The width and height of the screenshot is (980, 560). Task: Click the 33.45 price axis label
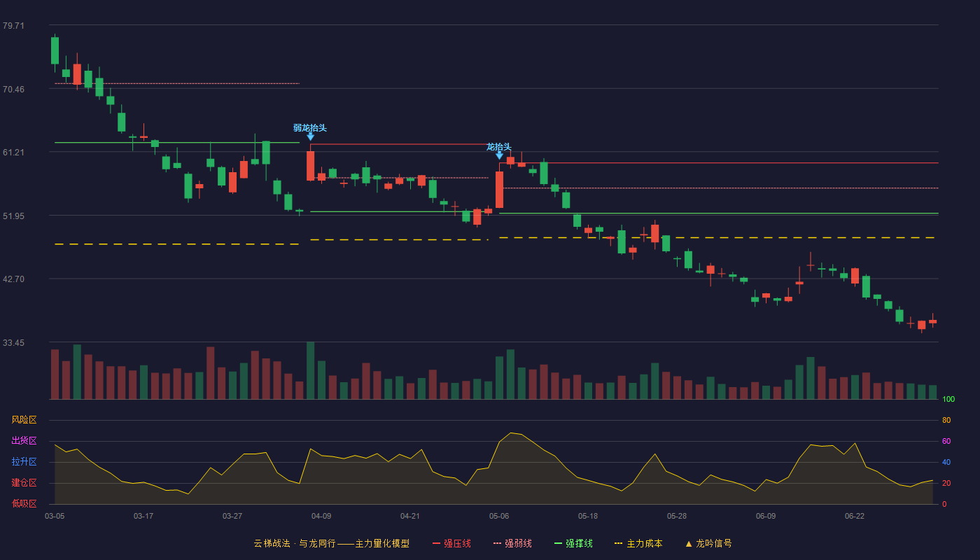[x=13, y=343]
